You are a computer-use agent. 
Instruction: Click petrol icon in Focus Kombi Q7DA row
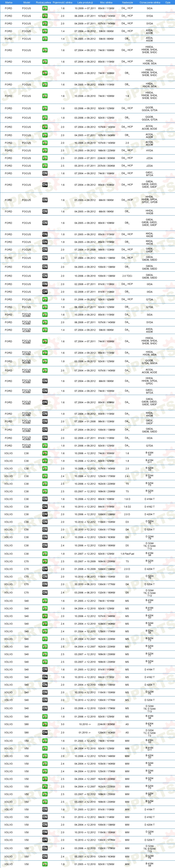(45, 445)
